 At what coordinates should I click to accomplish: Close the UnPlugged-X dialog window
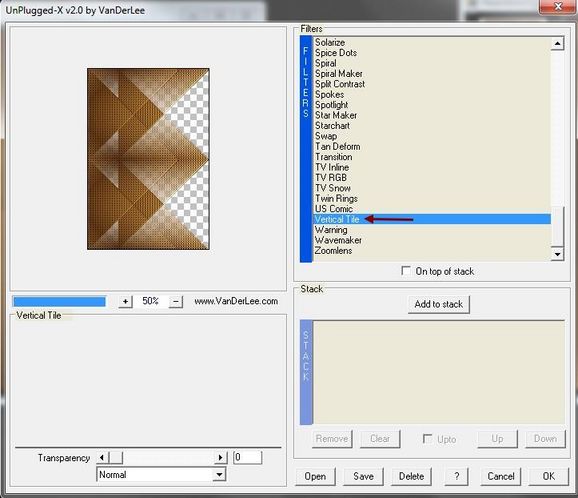click(558, 7)
